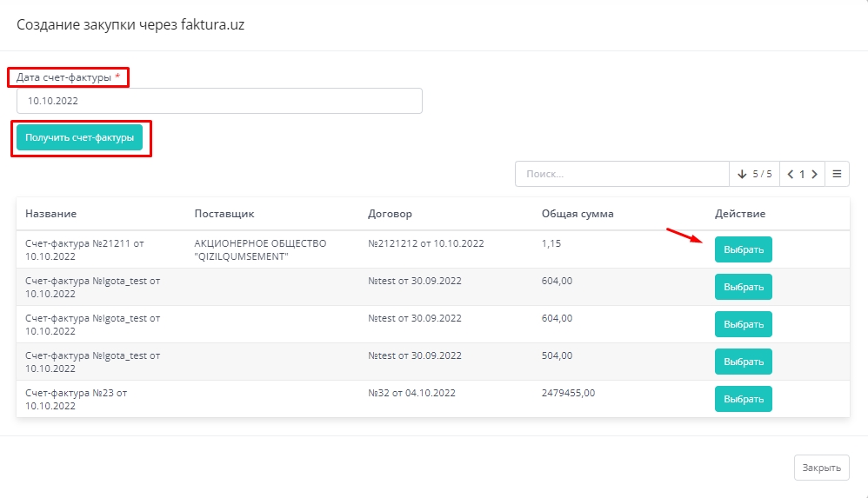Image resolution: width=868 pixels, height=498 pixels.
Task: Select the second №lgota_test invoice for 604,00
Action: [x=743, y=324]
